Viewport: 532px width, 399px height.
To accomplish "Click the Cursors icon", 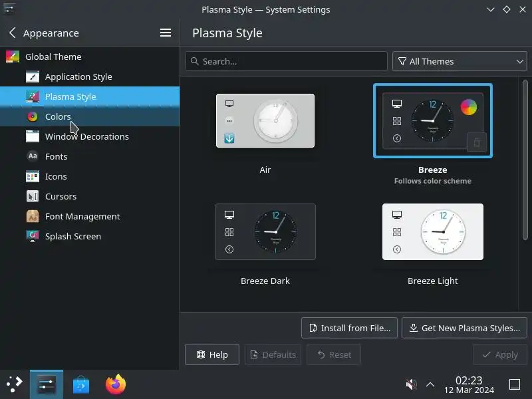I will pyautogui.click(x=33, y=196).
